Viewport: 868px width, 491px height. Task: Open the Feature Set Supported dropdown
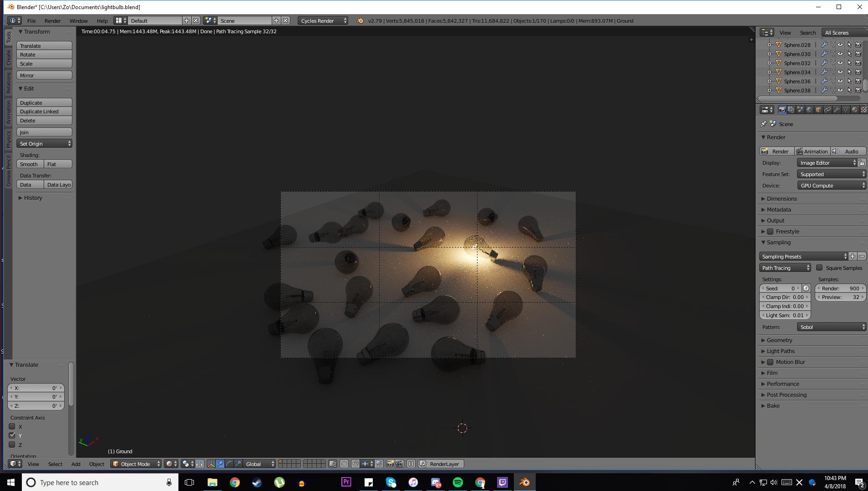[x=832, y=174]
